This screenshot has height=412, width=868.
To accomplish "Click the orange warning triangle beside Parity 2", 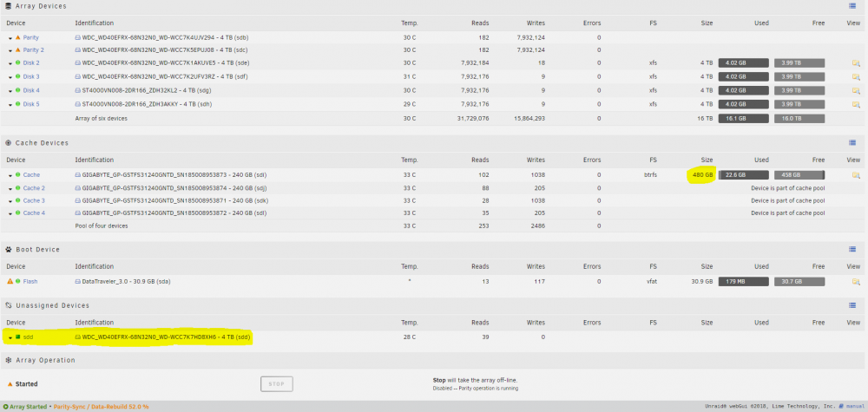I will tap(17, 49).
